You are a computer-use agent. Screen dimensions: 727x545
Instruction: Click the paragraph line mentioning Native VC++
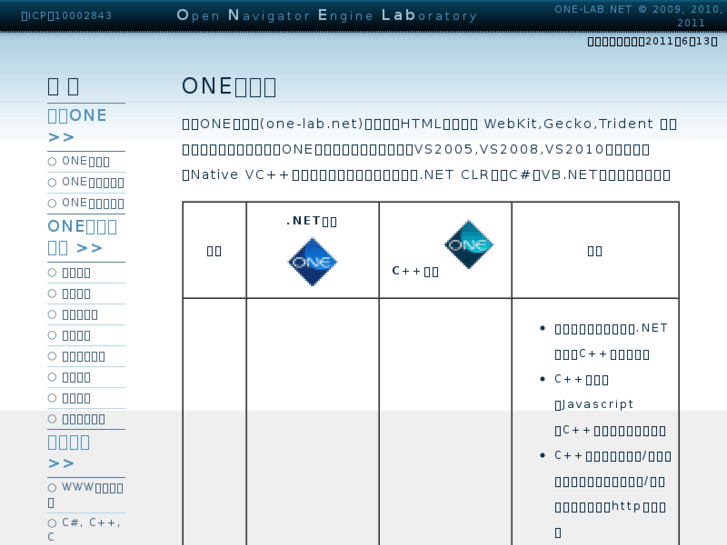click(426, 175)
